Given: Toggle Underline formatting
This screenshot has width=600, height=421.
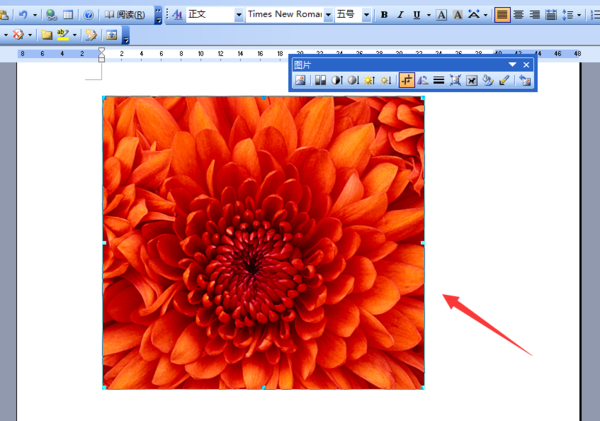Looking at the screenshot, I should point(417,15).
